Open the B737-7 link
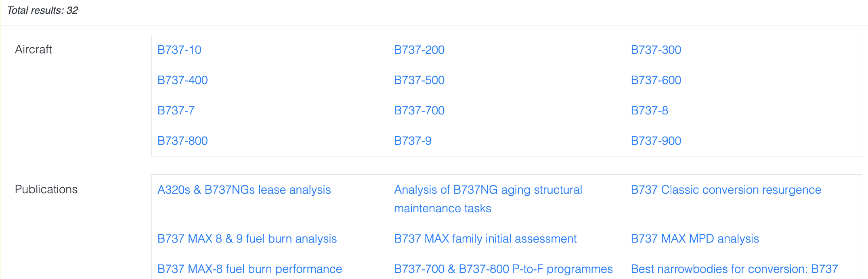The height and width of the screenshot is (279, 868). click(176, 110)
